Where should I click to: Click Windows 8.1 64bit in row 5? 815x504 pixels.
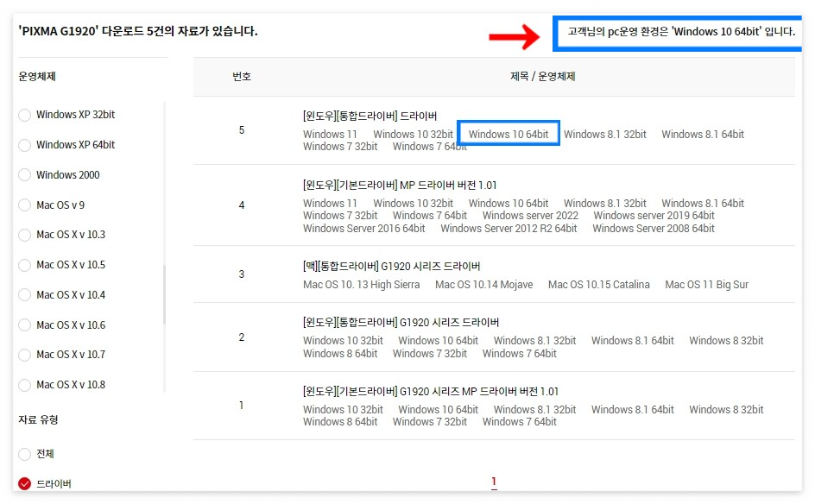[703, 134]
